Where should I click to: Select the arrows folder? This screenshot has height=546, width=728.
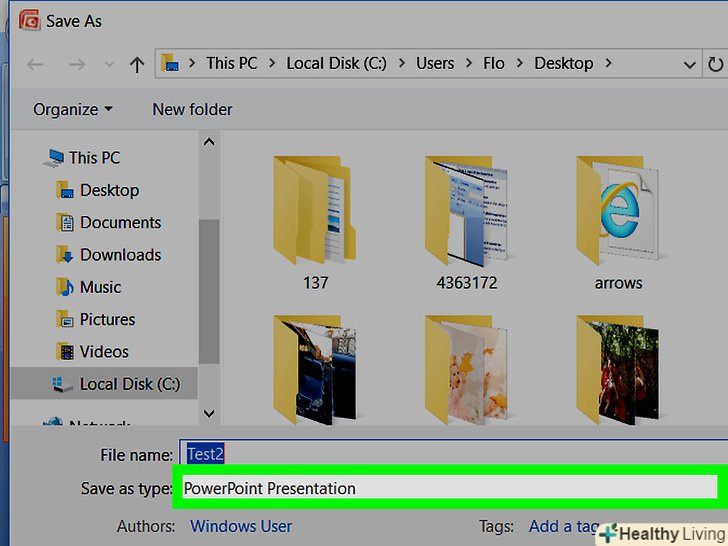[x=618, y=223]
